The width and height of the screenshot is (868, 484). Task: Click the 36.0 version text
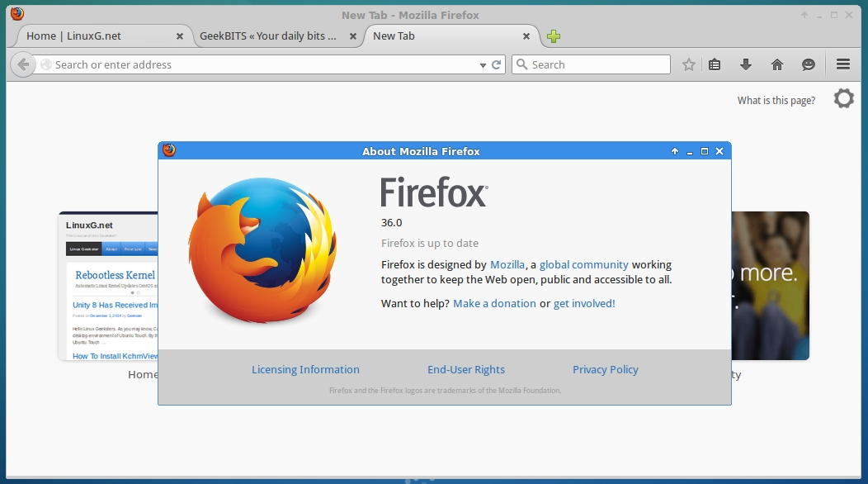pos(391,222)
